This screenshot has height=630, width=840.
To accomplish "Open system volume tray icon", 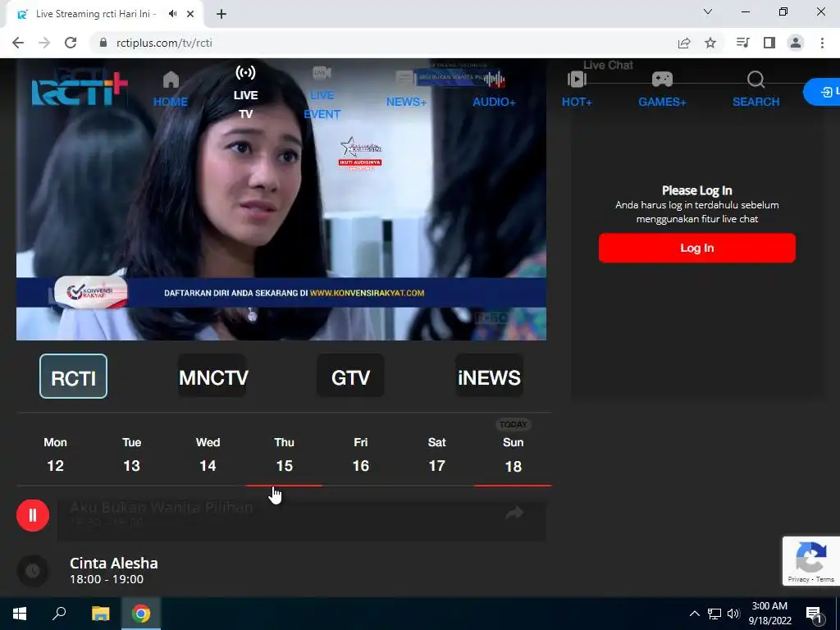I will click(x=733, y=614).
